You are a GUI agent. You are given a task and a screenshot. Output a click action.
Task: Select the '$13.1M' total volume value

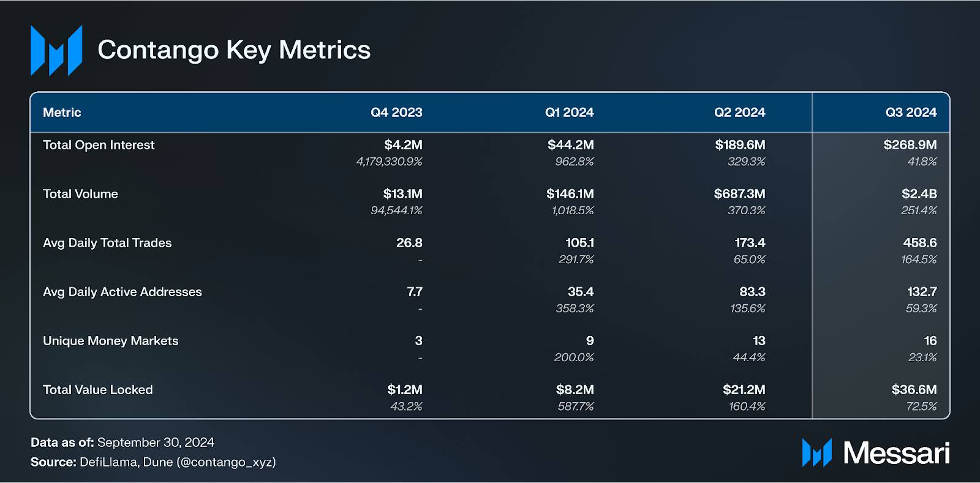[x=402, y=194]
